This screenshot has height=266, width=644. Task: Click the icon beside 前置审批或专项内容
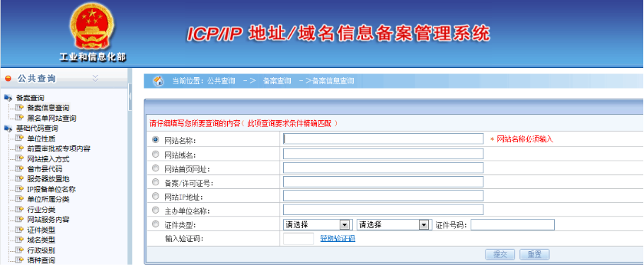(19, 148)
